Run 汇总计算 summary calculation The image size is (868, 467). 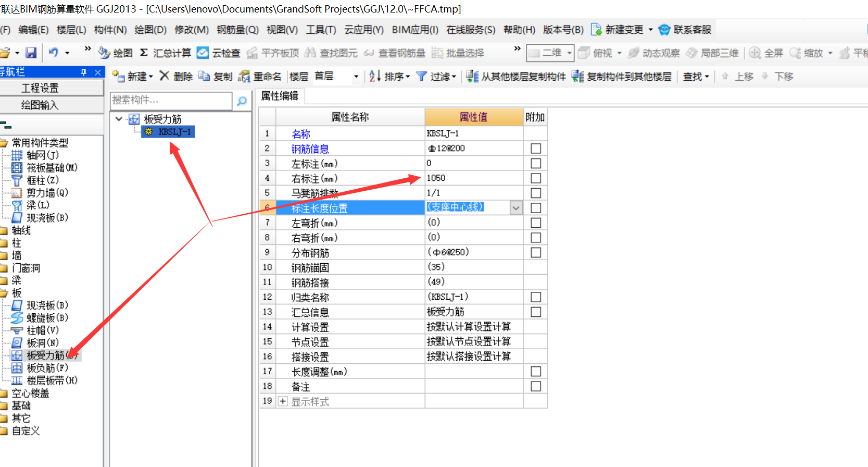coord(166,53)
